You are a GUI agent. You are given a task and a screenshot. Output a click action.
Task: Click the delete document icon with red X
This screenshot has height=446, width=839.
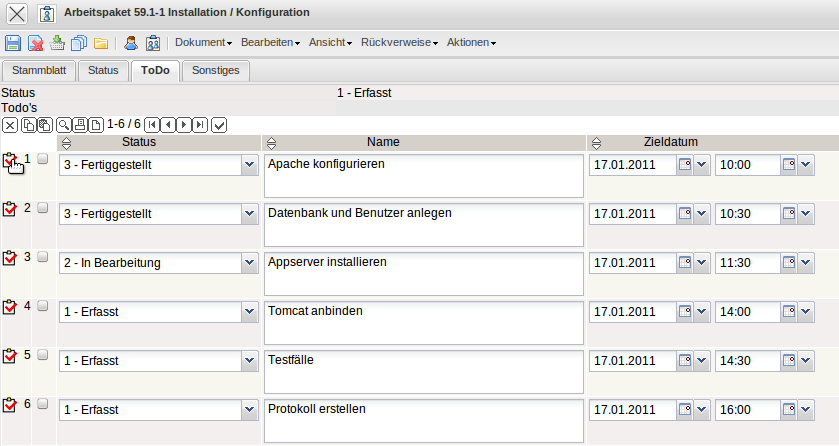(35, 43)
